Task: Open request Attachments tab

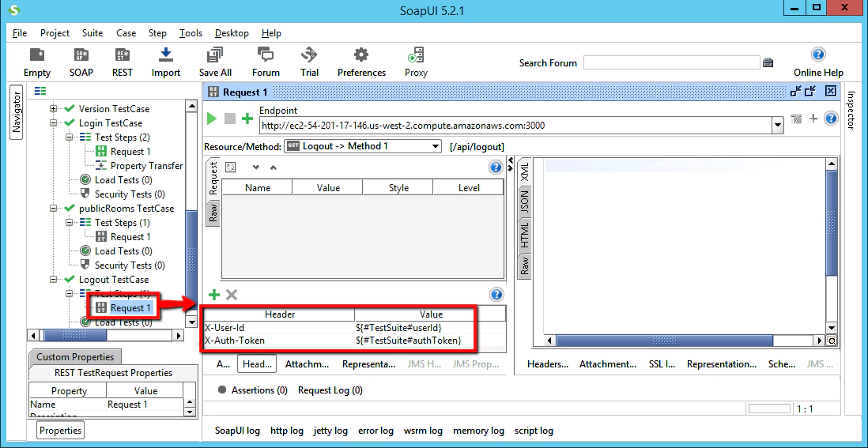Action: point(307,364)
